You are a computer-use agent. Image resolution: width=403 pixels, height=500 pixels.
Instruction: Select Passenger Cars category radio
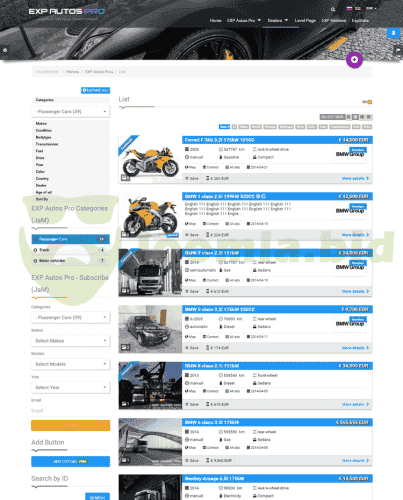pyautogui.click(x=35, y=239)
